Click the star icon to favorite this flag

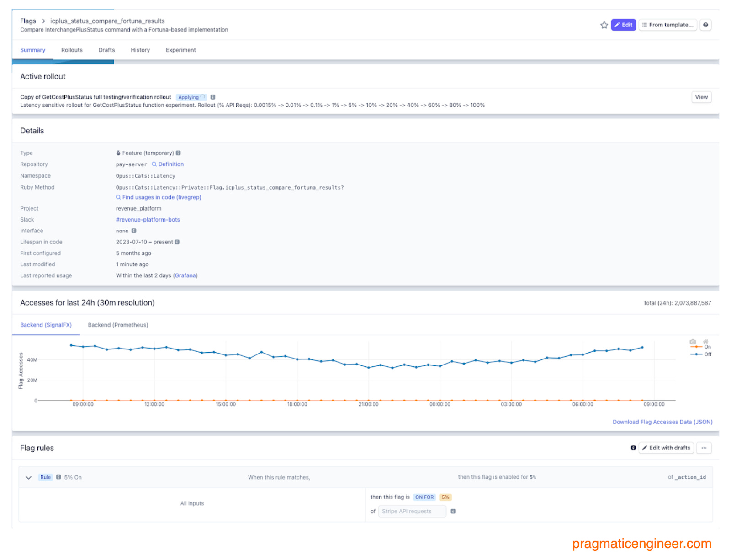pyautogui.click(x=604, y=25)
